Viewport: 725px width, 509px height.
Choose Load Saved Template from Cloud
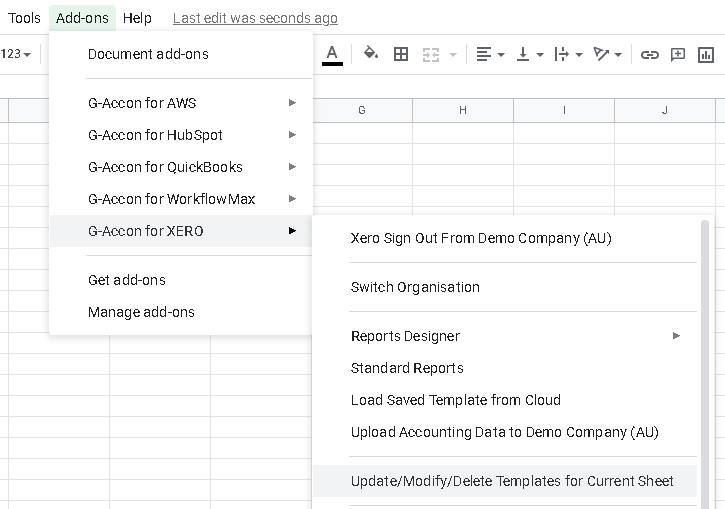coord(505,400)
